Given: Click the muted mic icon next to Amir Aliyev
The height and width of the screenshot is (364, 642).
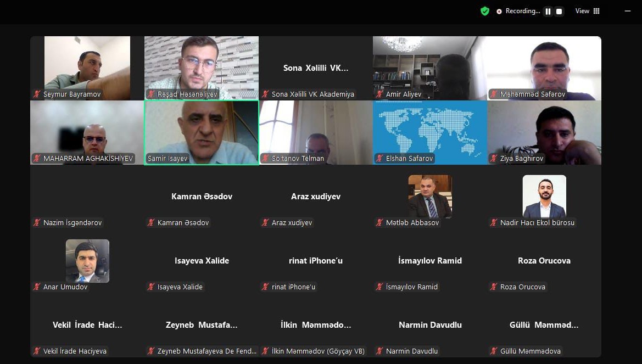Looking at the screenshot, I should coord(379,94).
